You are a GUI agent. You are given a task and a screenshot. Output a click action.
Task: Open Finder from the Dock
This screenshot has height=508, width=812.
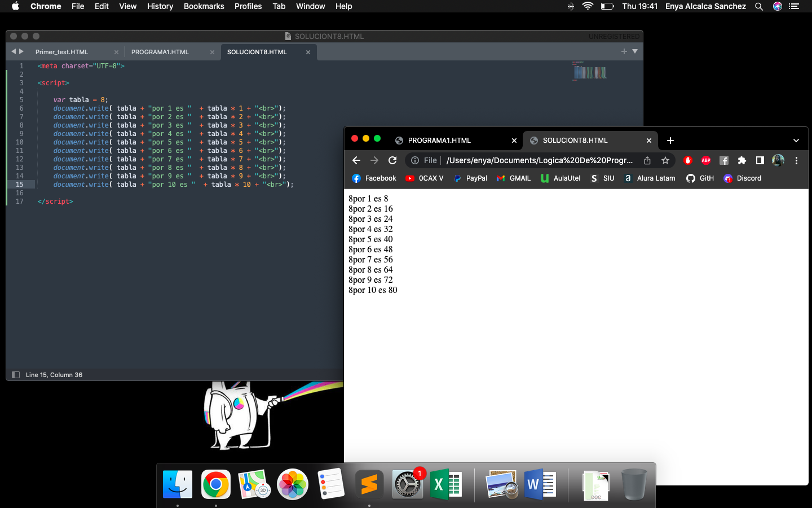coord(178,484)
